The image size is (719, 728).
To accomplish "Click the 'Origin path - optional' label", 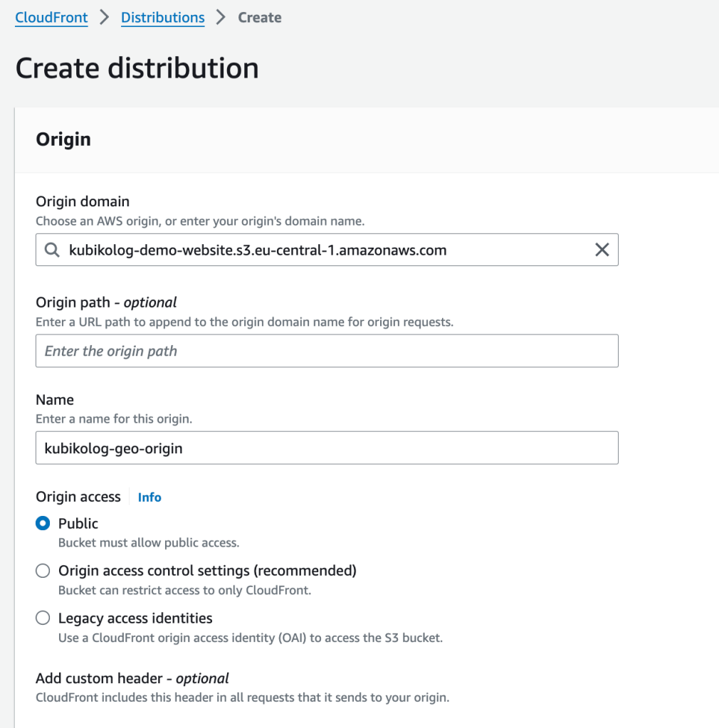I will pos(106,302).
